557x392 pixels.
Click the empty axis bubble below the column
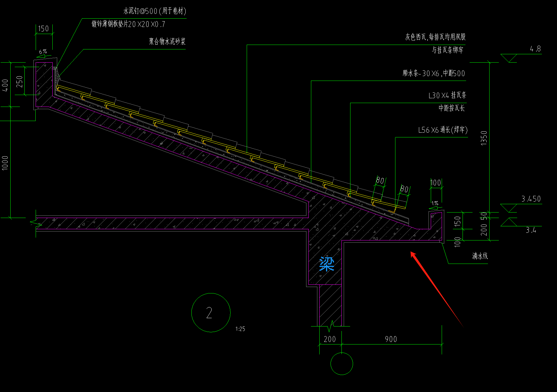tap(342, 364)
